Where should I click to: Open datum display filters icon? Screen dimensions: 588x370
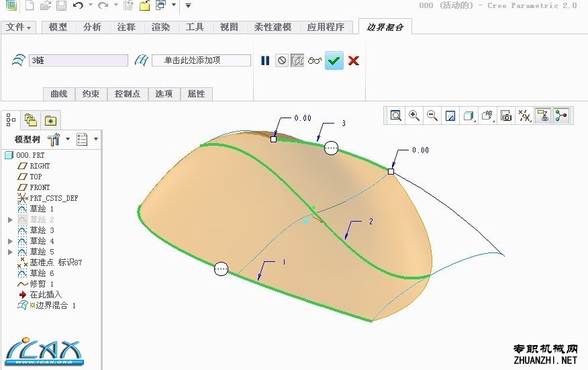point(525,115)
